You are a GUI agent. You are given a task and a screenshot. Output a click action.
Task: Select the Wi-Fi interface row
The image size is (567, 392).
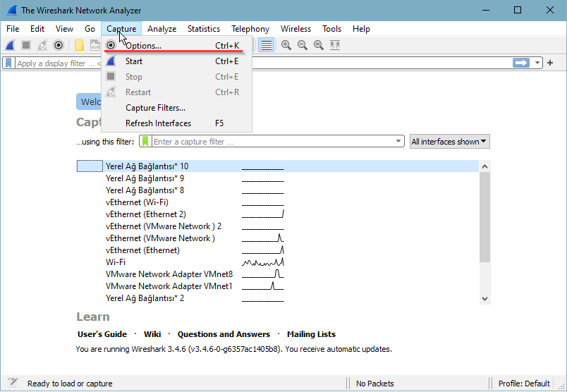(277, 262)
